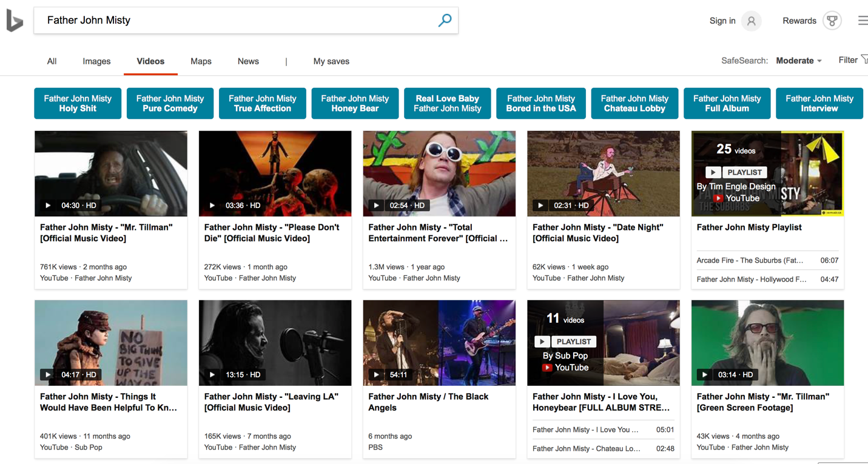Open SafeSearch Moderate dropdown

(x=799, y=61)
